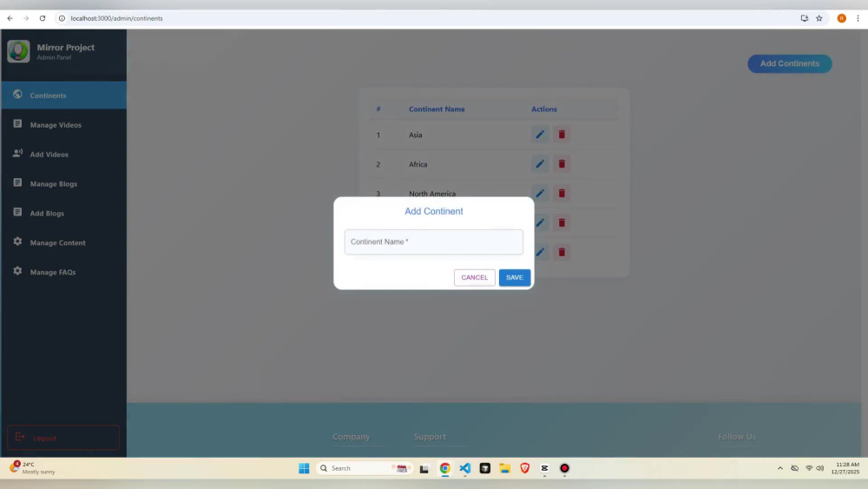Click the address bar URL
The image size is (868, 489).
pos(117,18)
